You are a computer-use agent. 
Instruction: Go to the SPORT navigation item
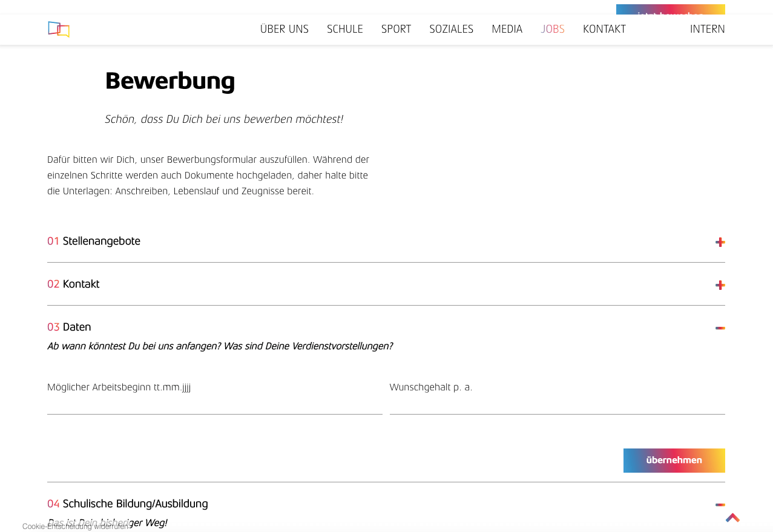click(396, 29)
